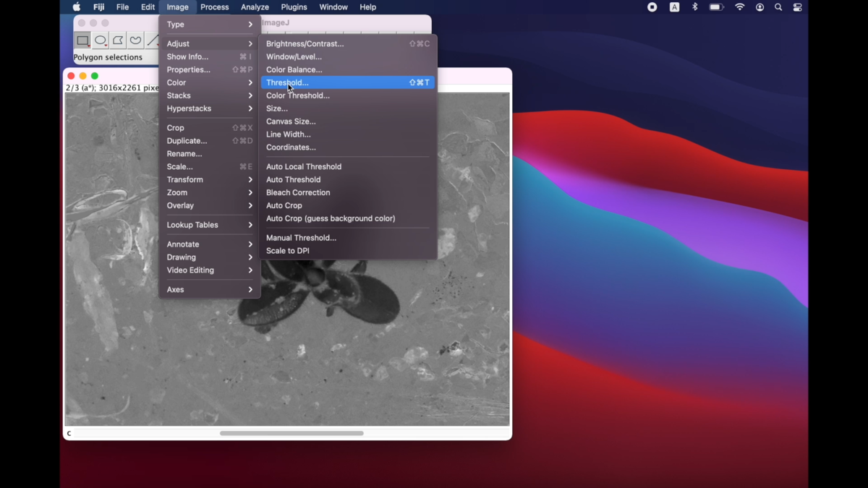
Task: Select Scale to DPI
Action: click(348, 251)
